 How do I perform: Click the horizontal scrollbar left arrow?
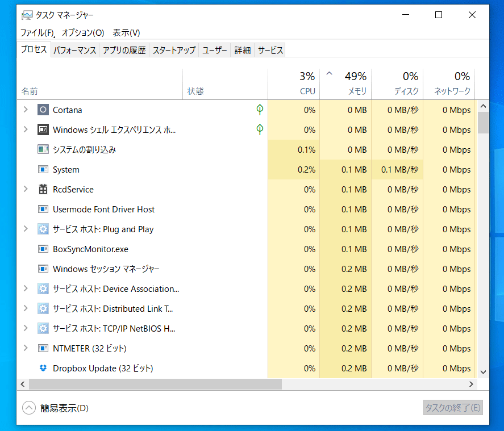(x=23, y=384)
